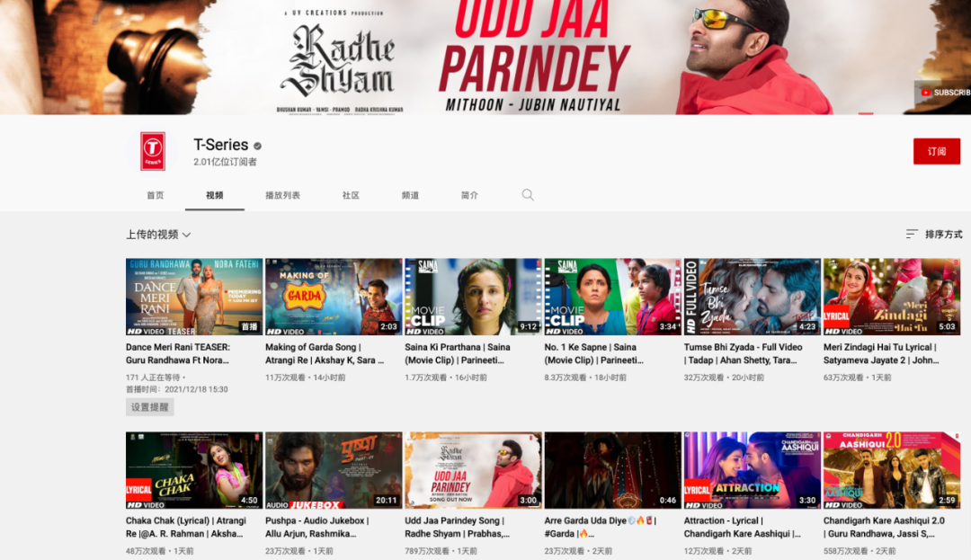This screenshot has width=971, height=560.
Task: Open the 播放列表 tab
Action: coord(282,195)
